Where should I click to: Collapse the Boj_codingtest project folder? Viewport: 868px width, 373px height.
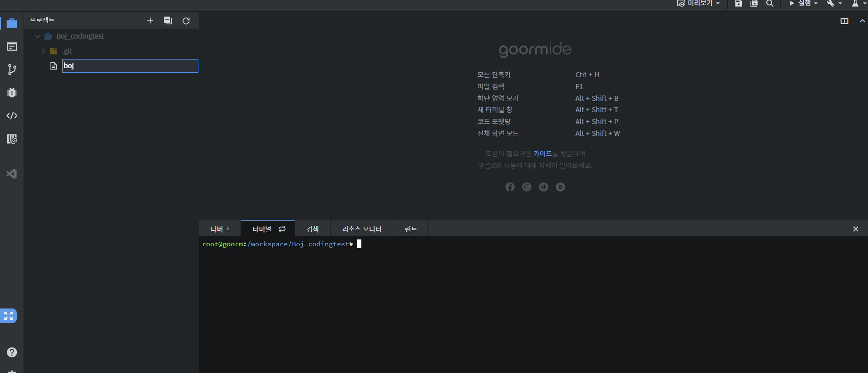(38, 36)
